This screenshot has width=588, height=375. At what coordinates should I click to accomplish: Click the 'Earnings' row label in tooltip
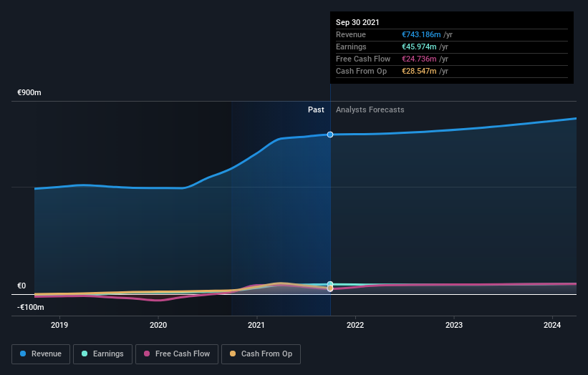point(351,47)
